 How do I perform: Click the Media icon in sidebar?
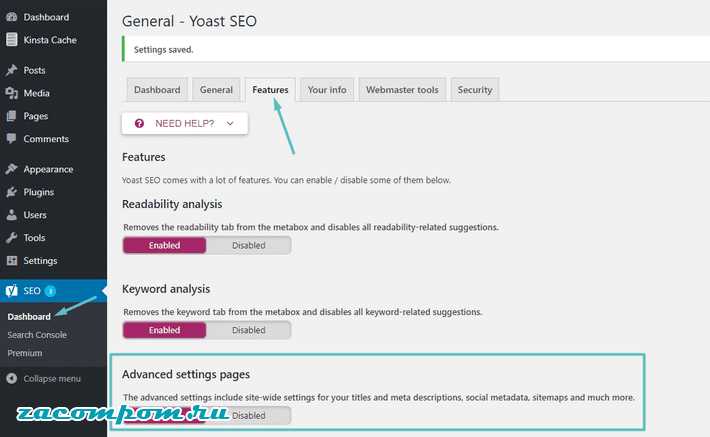[x=12, y=93]
